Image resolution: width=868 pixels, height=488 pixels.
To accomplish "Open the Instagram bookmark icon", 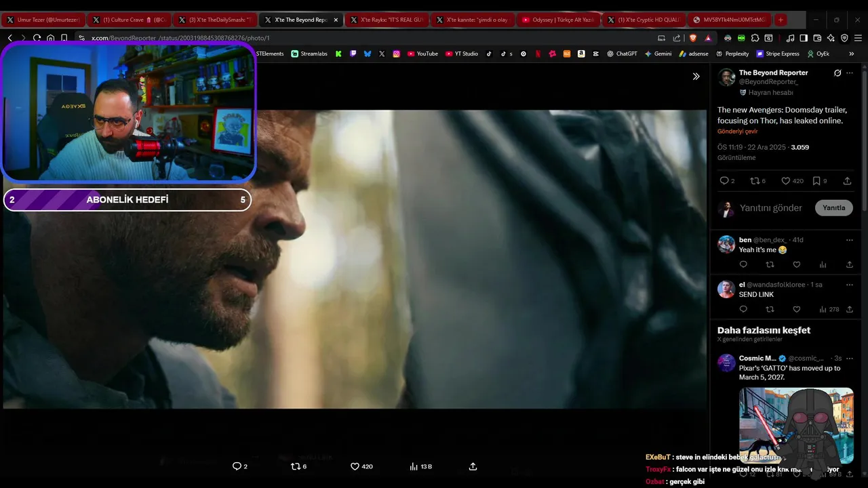I will (x=397, y=54).
